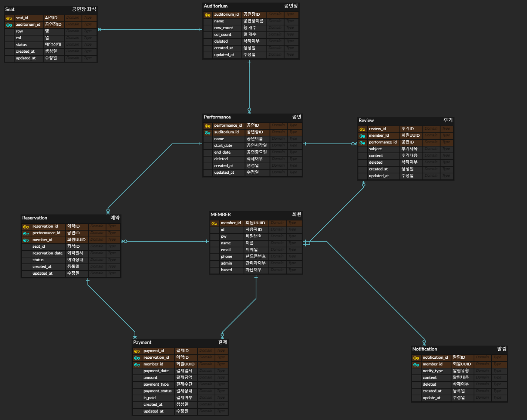Click the foreign key icon beside Review member_Id

tap(362, 136)
